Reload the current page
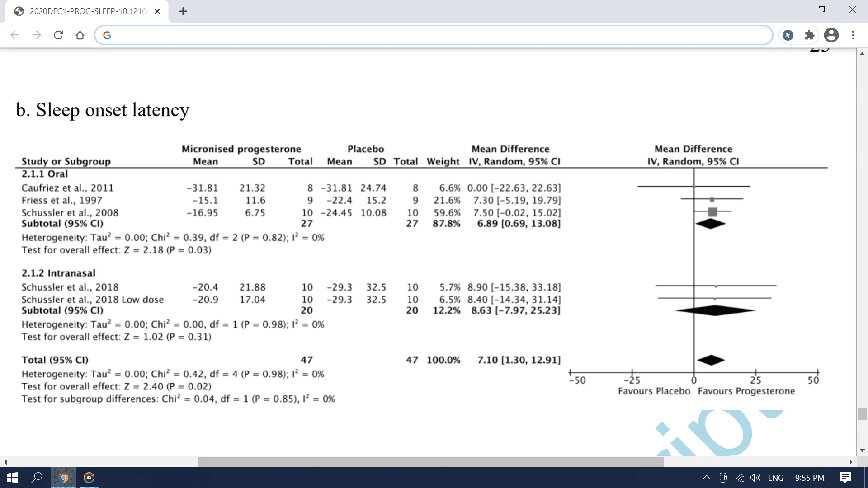This screenshot has width=868, height=488. [x=58, y=35]
